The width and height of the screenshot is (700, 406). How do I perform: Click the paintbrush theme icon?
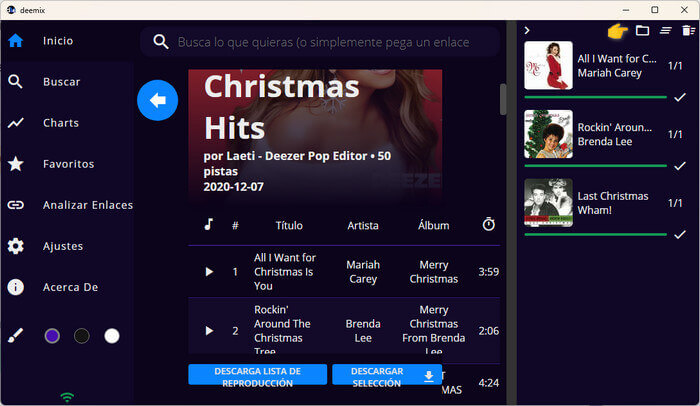[16, 335]
